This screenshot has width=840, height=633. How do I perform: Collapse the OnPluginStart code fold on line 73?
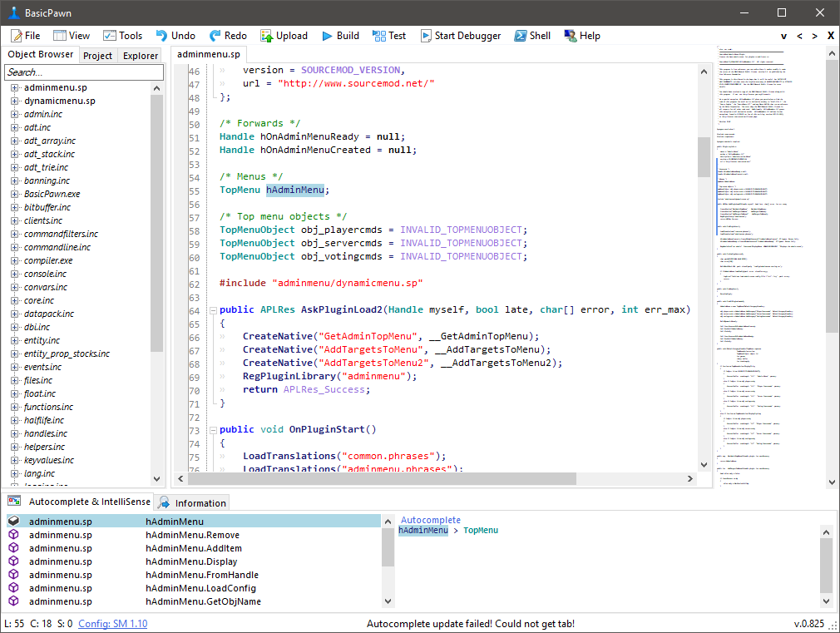[x=213, y=430]
